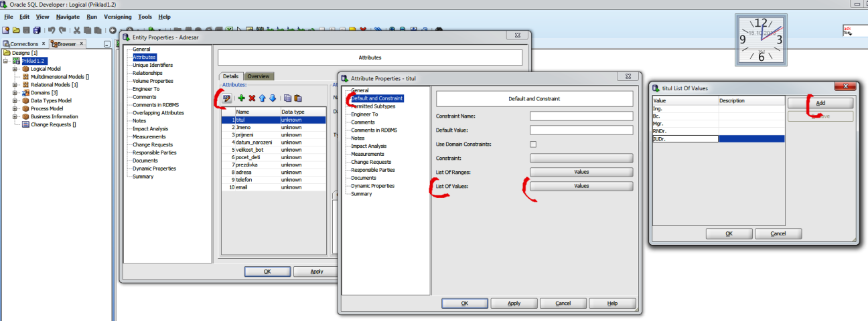868x321 pixels.
Task: Click the Cut scissors icon in main toolbar
Action: tap(77, 30)
